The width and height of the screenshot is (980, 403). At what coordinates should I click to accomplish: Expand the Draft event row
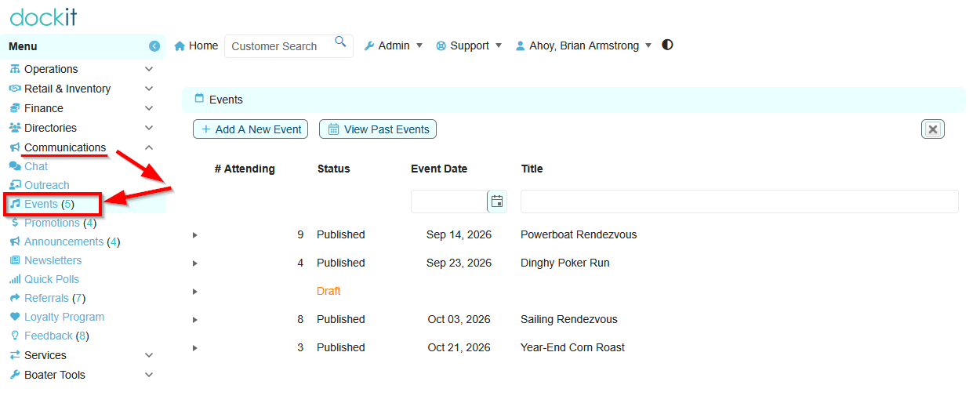coord(195,292)
